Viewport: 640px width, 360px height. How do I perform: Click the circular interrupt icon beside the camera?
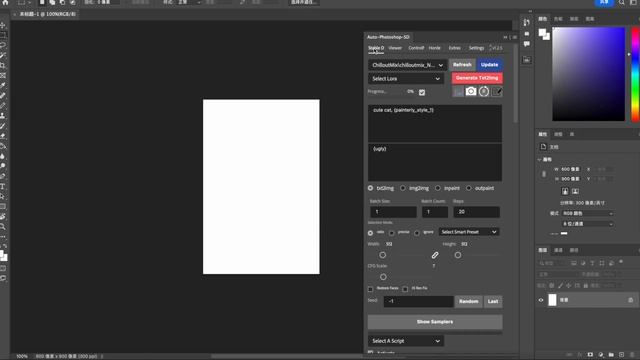pyautogui.click(x=484, y=91)
